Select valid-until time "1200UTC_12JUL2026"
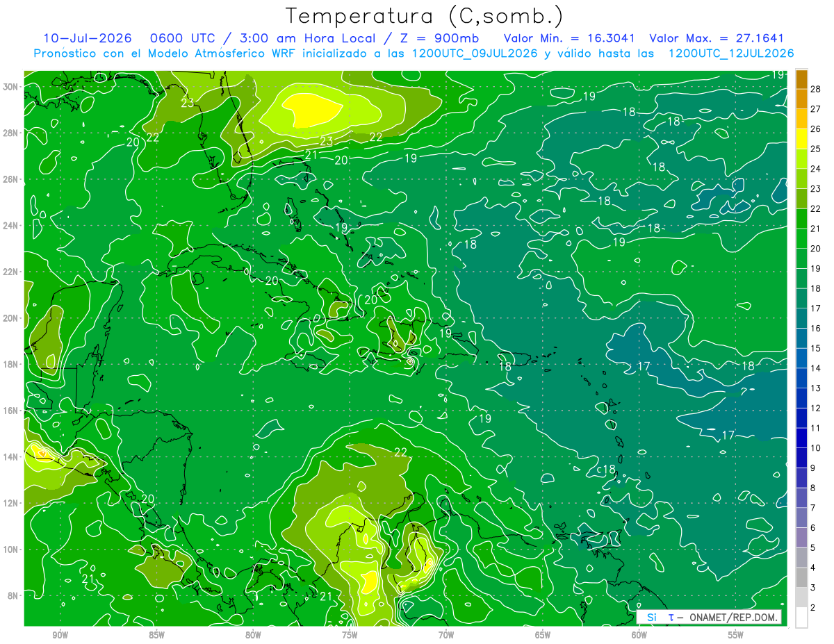The height and width of the screenshot is (644, 834). coord(730,53)
